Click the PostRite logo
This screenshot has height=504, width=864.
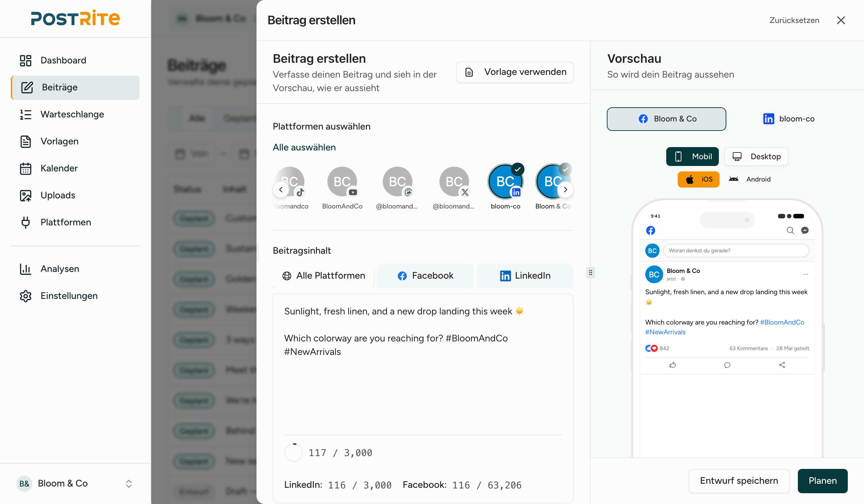pyautogui.click(x=75, y=18)
